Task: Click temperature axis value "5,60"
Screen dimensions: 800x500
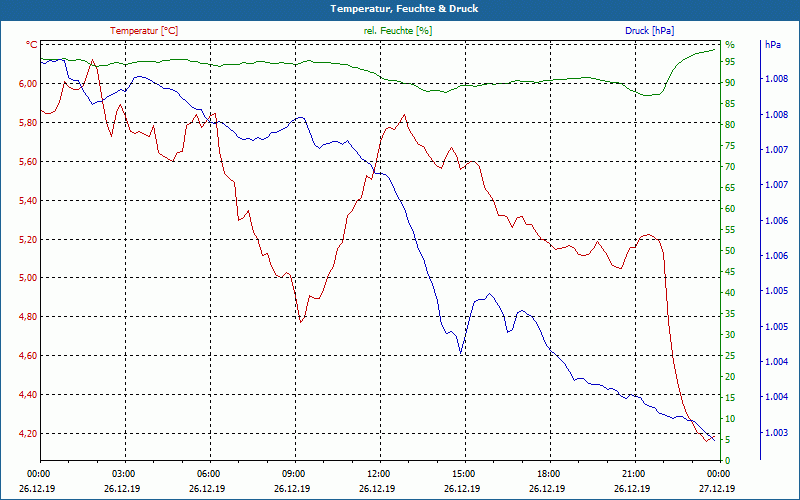Action: (x=28, y=162)
